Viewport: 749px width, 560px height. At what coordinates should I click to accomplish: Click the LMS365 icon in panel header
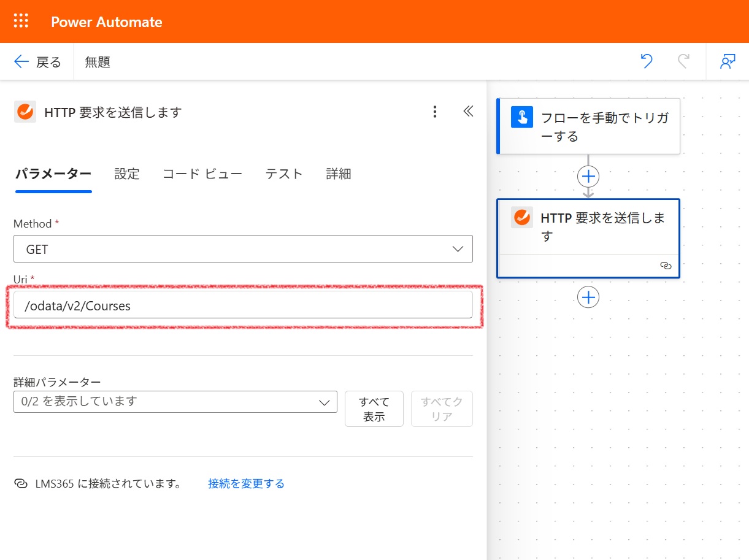[x=25, y=112]
